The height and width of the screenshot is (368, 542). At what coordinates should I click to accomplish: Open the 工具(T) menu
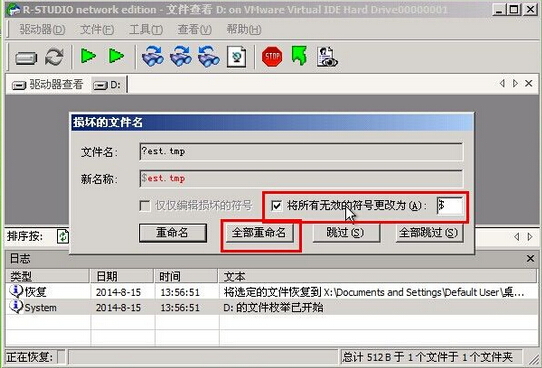pos(146,29)
